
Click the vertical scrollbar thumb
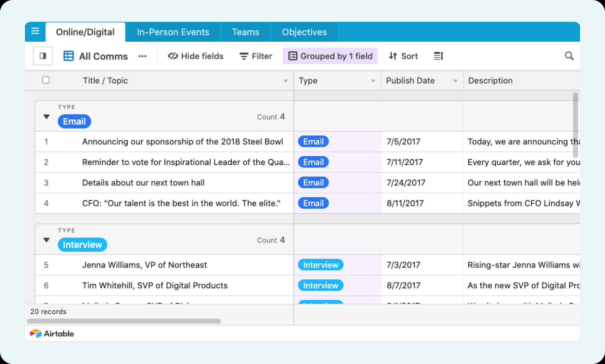[x=575, y=125]
